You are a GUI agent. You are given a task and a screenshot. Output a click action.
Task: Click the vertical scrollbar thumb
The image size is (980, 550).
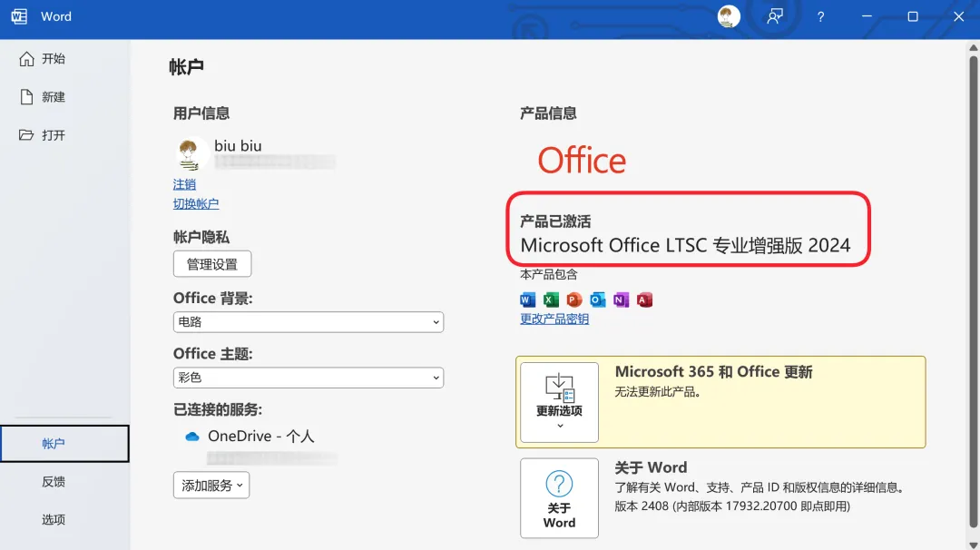974,292
